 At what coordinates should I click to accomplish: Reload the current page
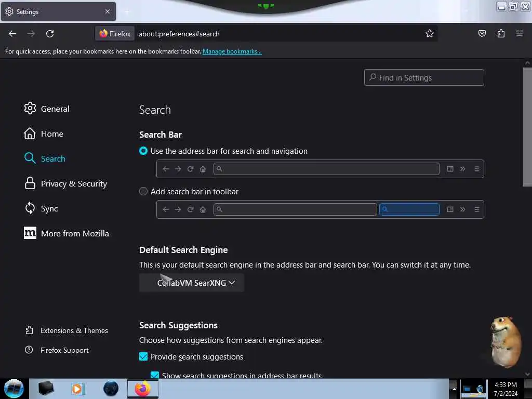(x=50, y=34)
